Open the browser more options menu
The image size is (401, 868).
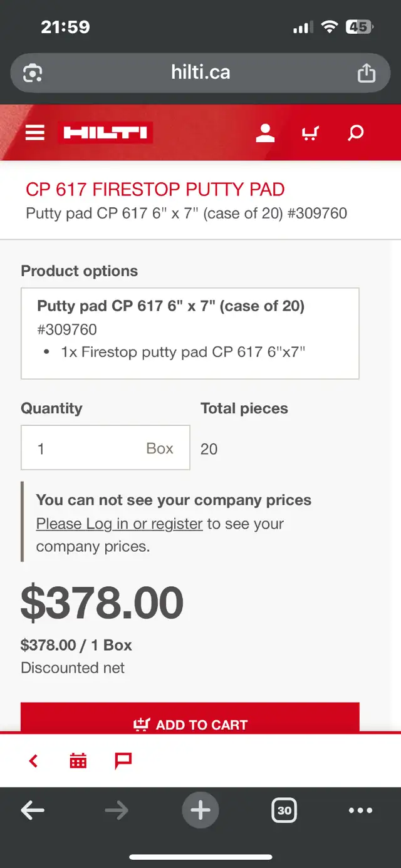(360, 810)
